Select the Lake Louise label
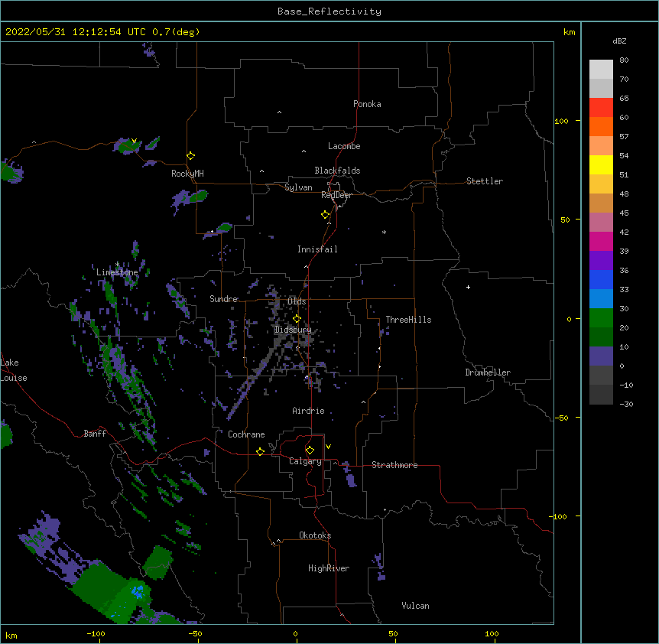 [14, 370]
